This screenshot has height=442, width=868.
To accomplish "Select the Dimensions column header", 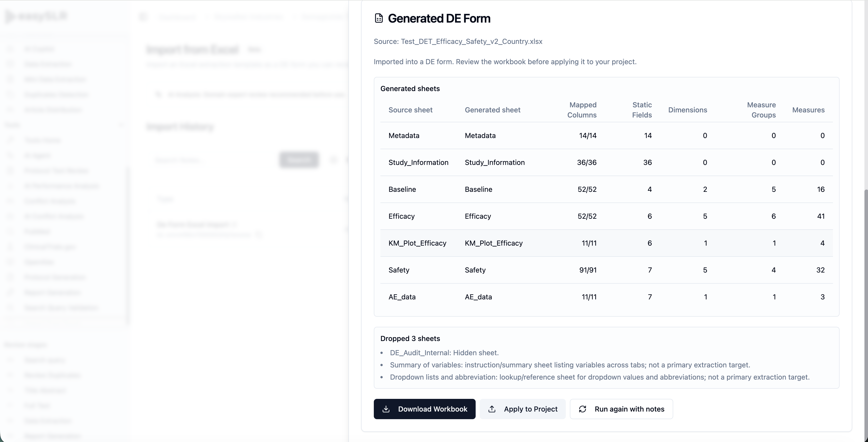I will 687,110.
